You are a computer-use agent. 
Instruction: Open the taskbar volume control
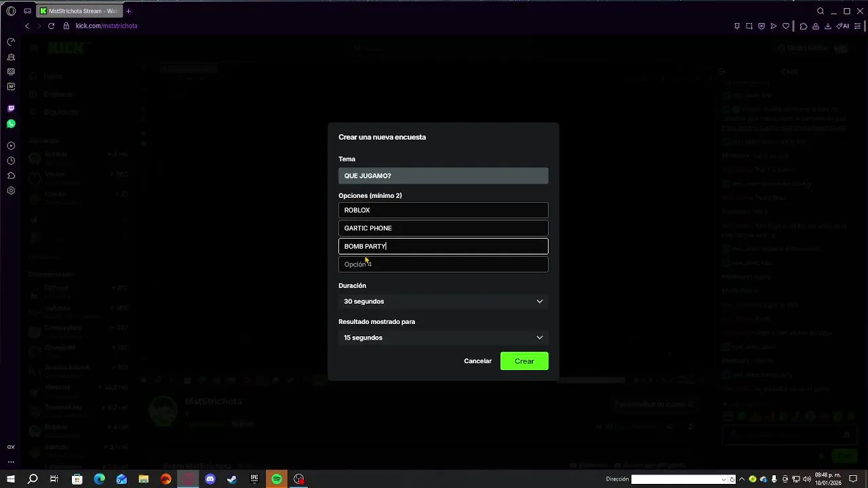pos(807,479)
